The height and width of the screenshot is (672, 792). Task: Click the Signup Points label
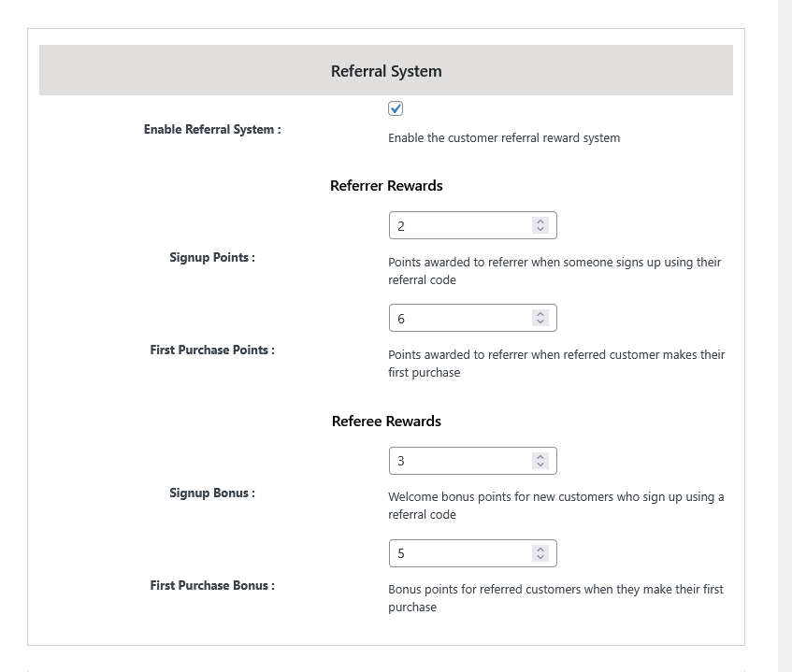click(211, 257)
